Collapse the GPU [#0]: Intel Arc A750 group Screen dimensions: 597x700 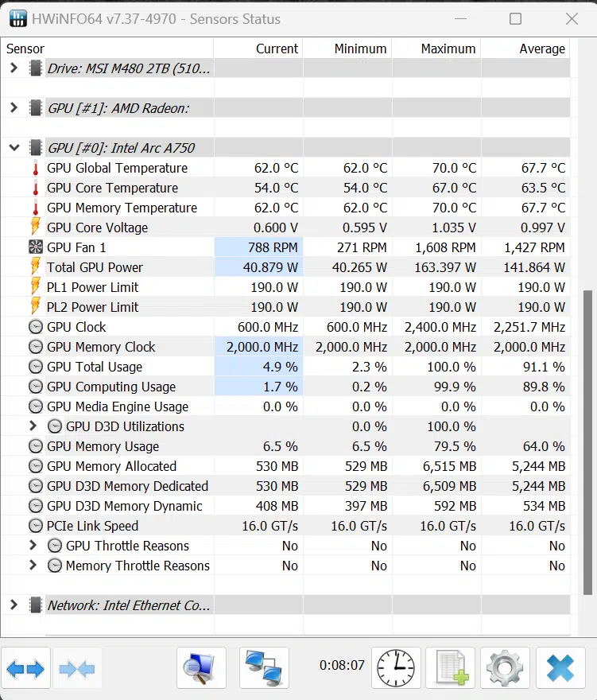[14, 147]
